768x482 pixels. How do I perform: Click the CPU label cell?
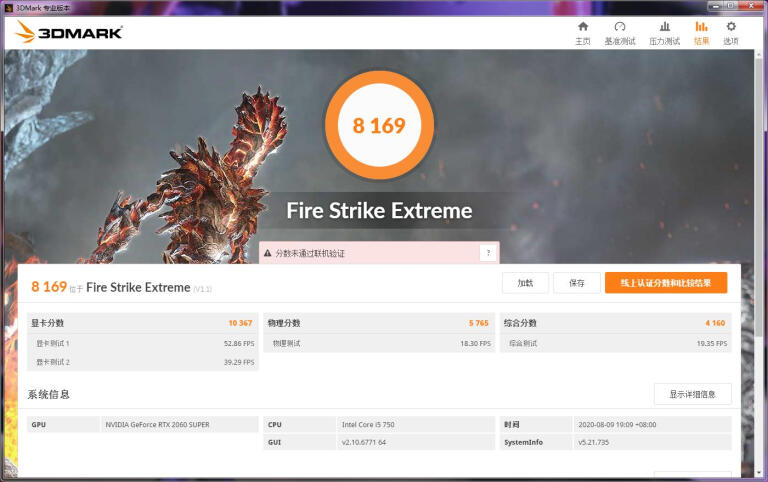coord(300,425)
